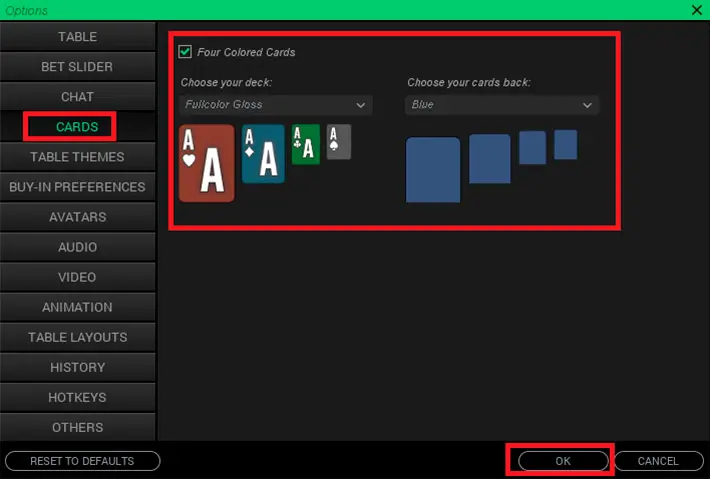Select the CARDS options section
710x479 pixels.
pos(77,127)
